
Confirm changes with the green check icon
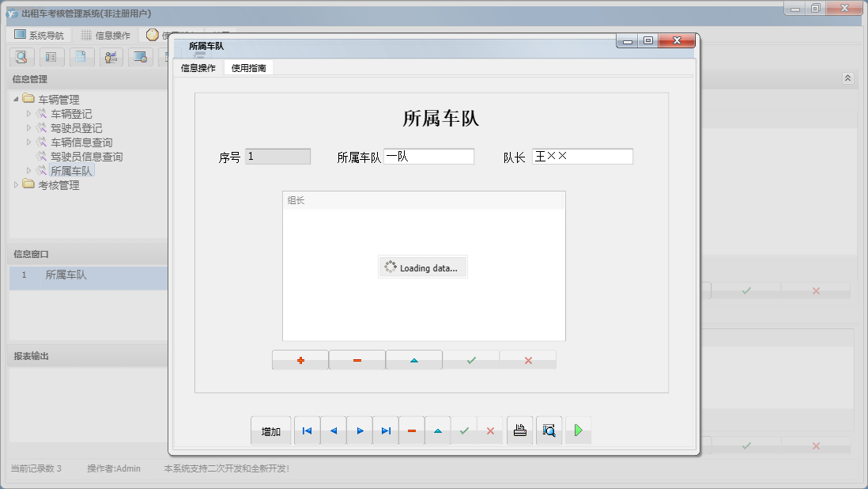pyautogui.click(x=465, y=430)
